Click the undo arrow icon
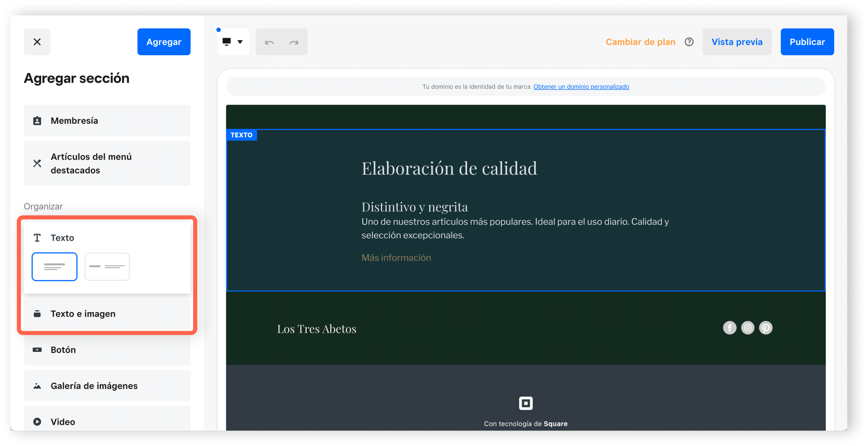This screenshot has height=446, width=868. [x=269, y=42]
